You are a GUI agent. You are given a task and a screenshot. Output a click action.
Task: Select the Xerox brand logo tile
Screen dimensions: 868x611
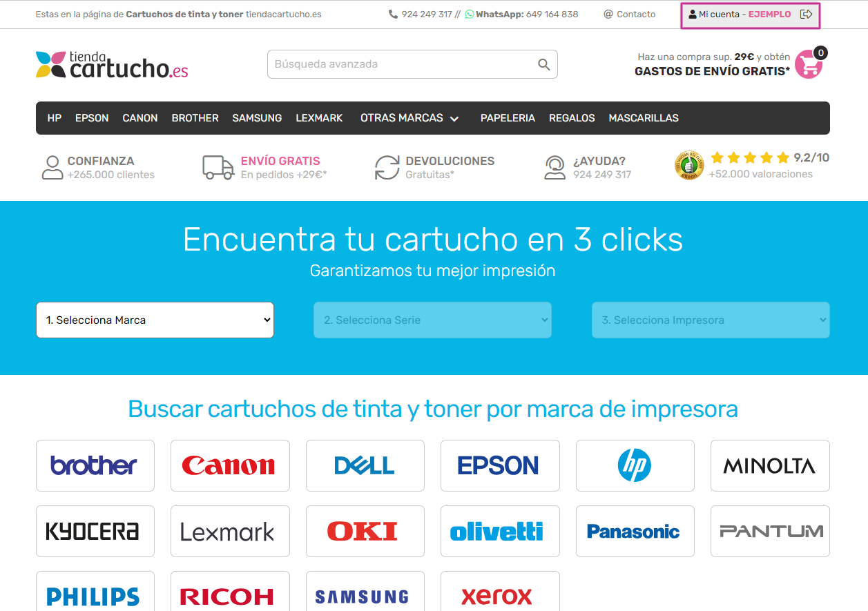pyautogui.click(x=500, y=592)
